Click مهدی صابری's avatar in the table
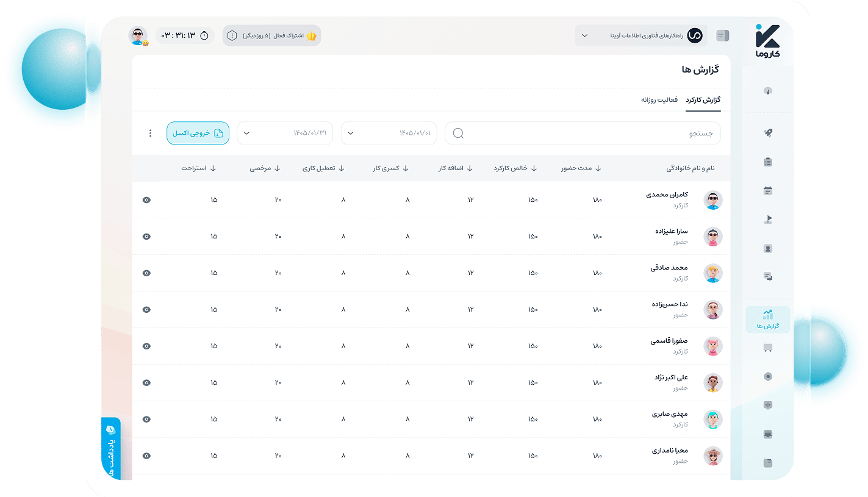This screenshot has height=497, width=868. 712,420
